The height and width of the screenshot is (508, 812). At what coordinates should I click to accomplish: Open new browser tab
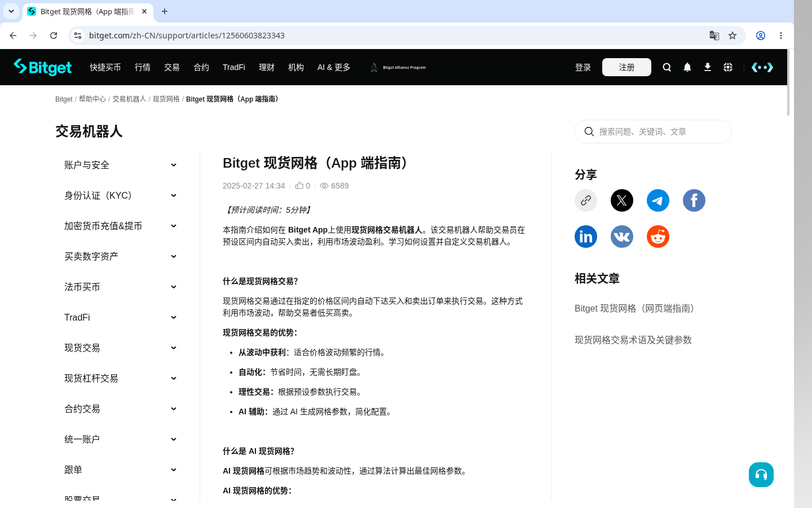[x=165, y=11]
